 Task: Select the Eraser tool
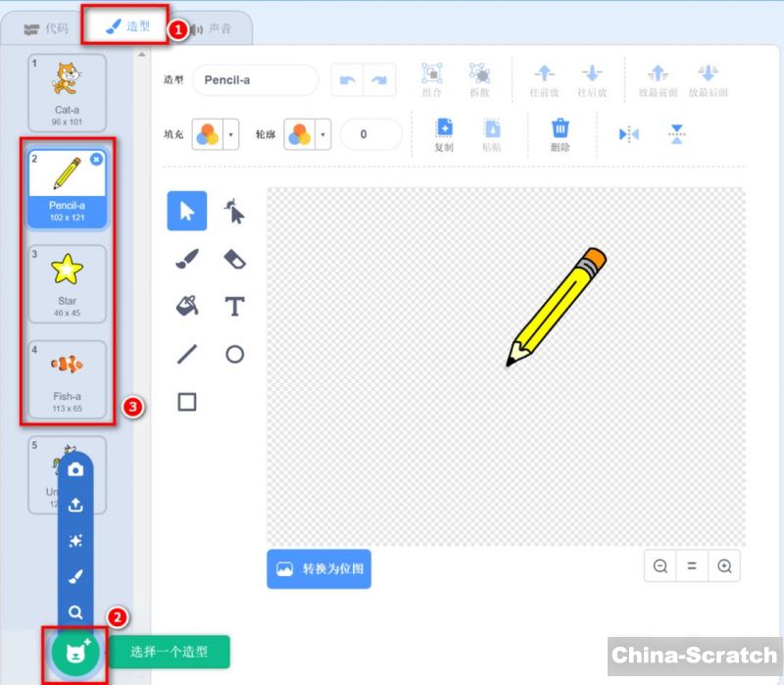coord(234,259)
